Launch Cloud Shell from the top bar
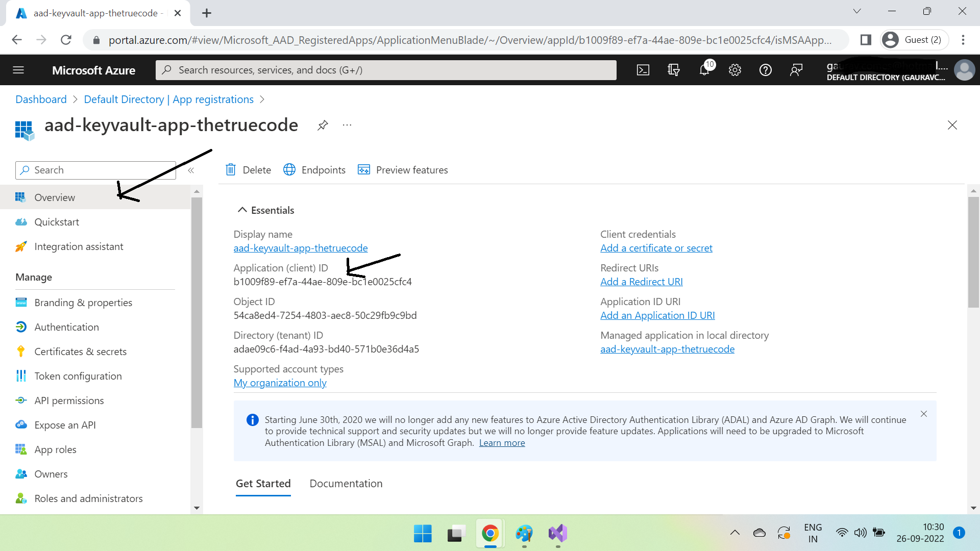 [643, 70]
